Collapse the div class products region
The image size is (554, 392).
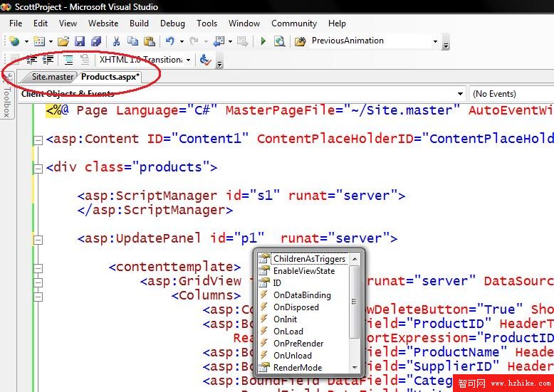(38, 169)
